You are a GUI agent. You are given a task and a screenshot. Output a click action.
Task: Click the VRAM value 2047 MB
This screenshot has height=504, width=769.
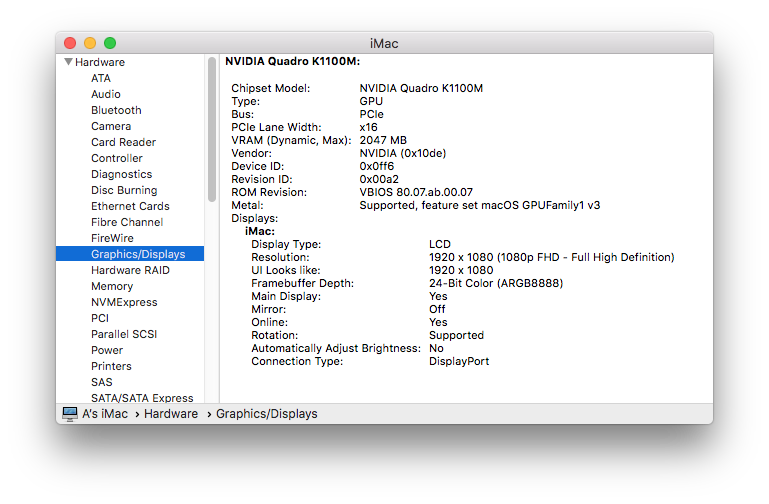(383, 140)
